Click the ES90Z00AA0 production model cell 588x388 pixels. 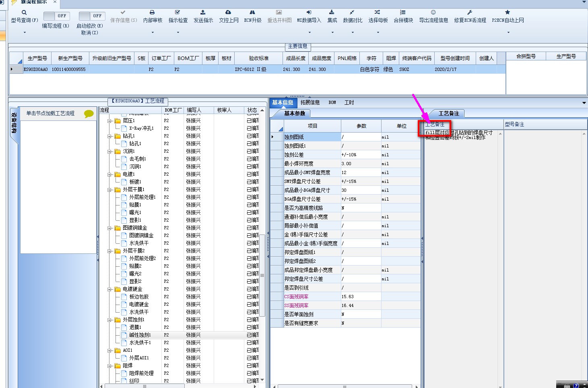coord(35,69)
